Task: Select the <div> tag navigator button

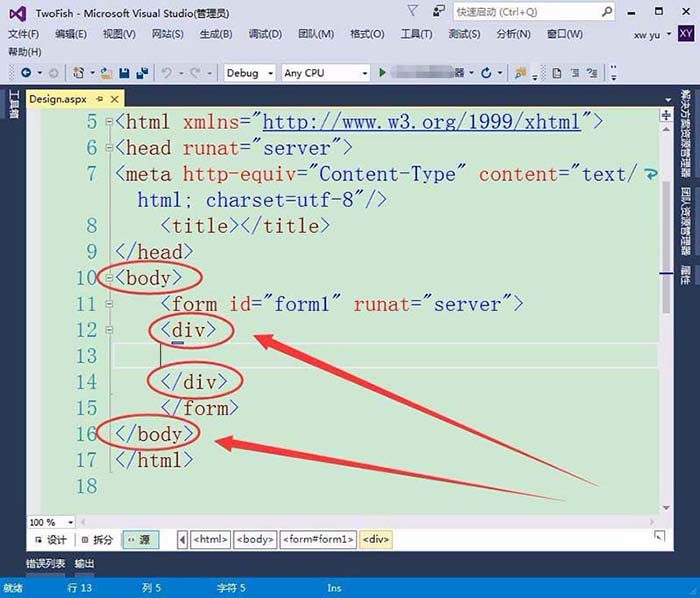Action: [x=376, y=540]
